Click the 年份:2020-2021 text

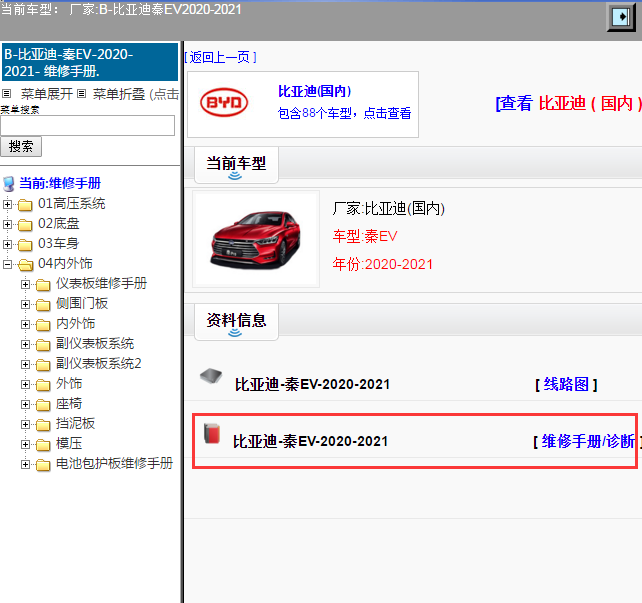382,264
